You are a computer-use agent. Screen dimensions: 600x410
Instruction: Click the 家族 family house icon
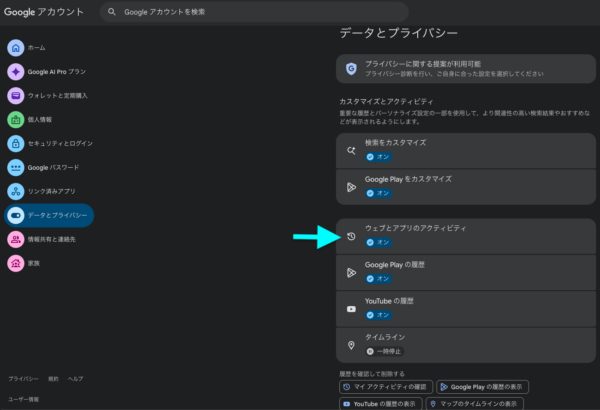(x=16, y=263)
